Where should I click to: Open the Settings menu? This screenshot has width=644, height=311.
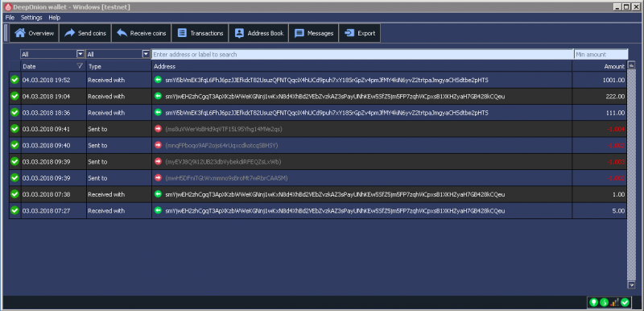click(31, 18)
